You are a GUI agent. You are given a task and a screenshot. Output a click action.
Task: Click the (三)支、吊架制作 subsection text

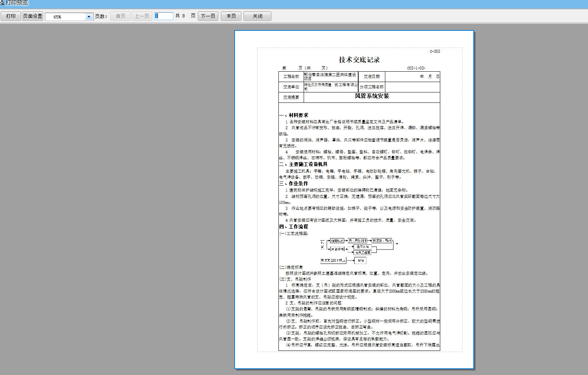[x=295, y=279]
